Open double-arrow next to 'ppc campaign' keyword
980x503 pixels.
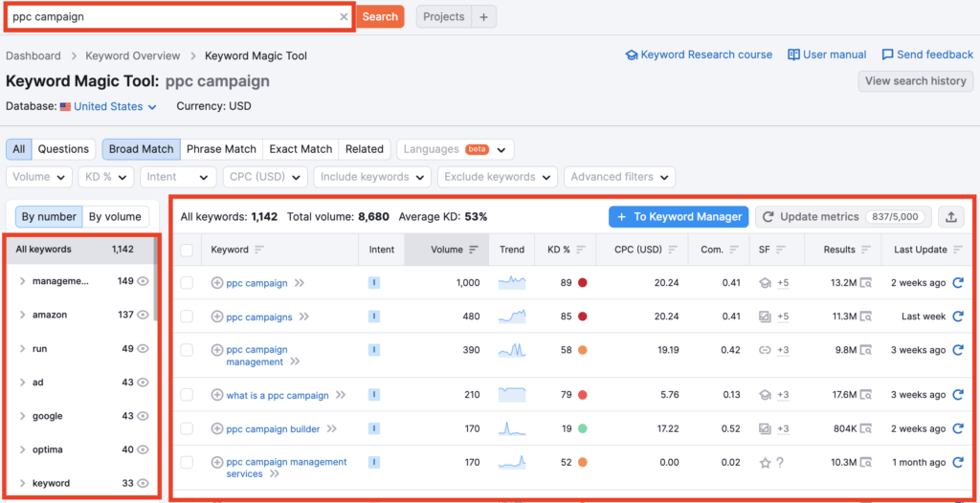click(300, 283)
